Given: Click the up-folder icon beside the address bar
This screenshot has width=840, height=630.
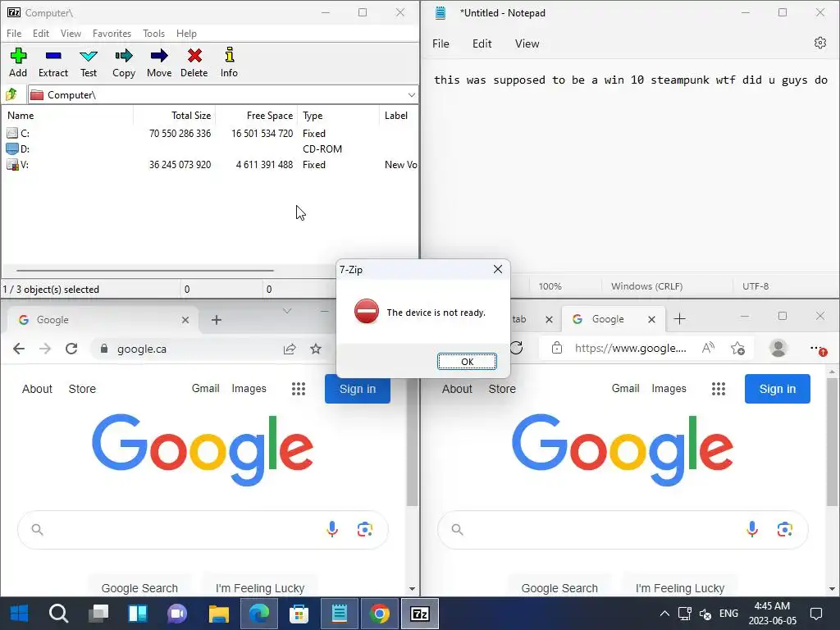Looking at the screenshot, I should point(11,95).
